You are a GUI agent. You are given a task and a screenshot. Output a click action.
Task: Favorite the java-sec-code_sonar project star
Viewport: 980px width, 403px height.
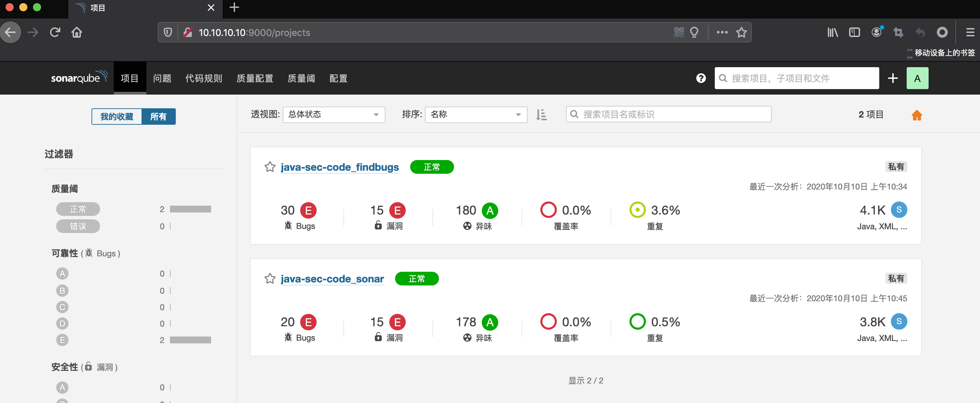click(x=270, y=278)
